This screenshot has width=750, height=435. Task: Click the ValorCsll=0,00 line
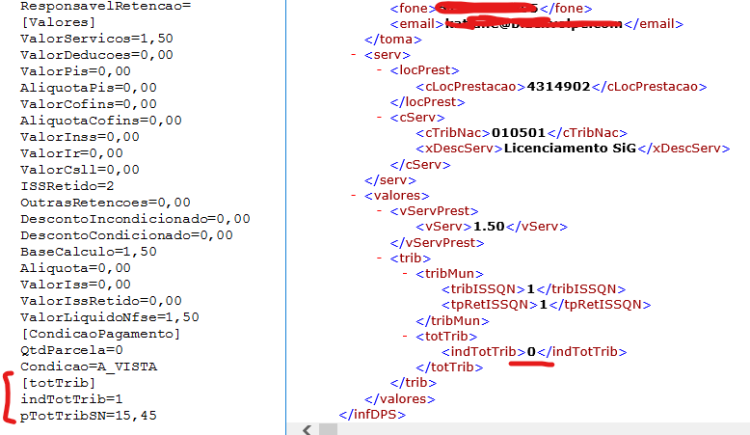point(79,169)
